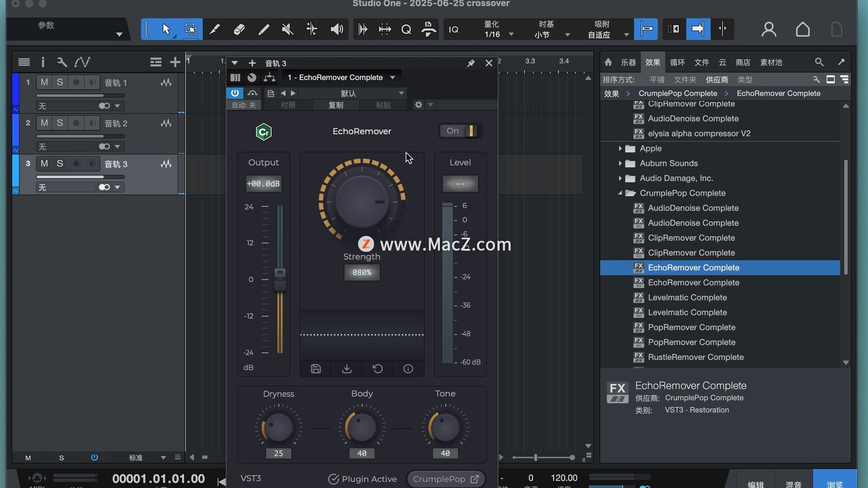
Task: Click the 复制 button in plugin header
Action: pyautogui.click(x=336, y=105)
